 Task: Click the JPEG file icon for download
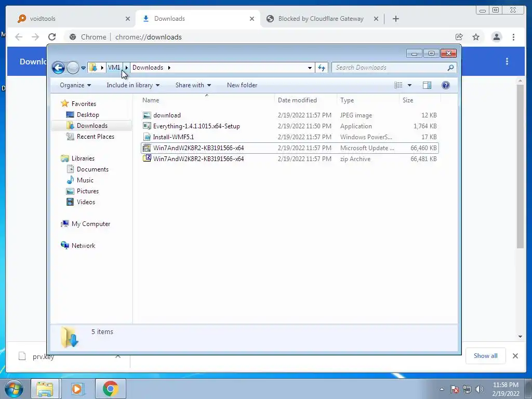coord(147,115)
